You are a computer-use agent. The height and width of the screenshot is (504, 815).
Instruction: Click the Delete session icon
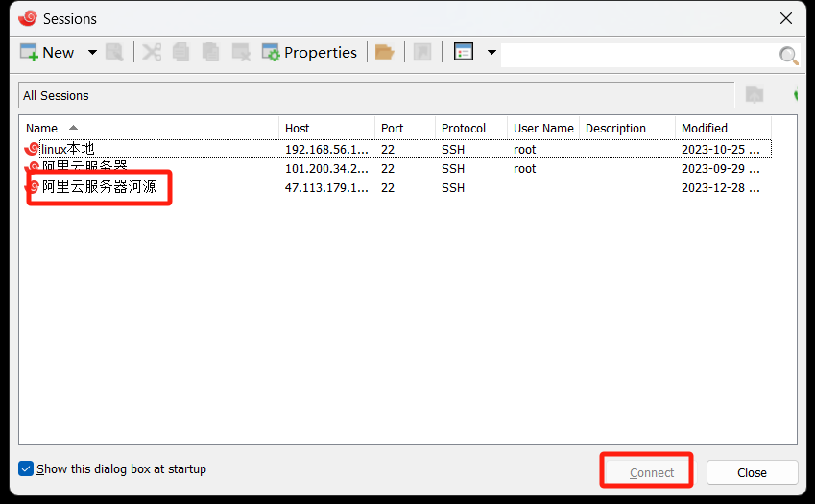tap(241, 53)
